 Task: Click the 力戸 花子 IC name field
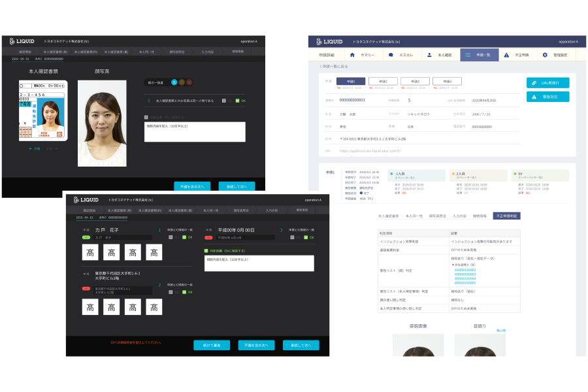click(123, 237)
